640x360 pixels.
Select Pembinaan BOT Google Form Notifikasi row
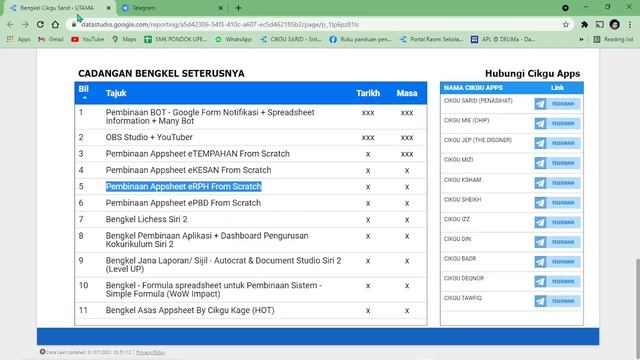click(251, 117)
